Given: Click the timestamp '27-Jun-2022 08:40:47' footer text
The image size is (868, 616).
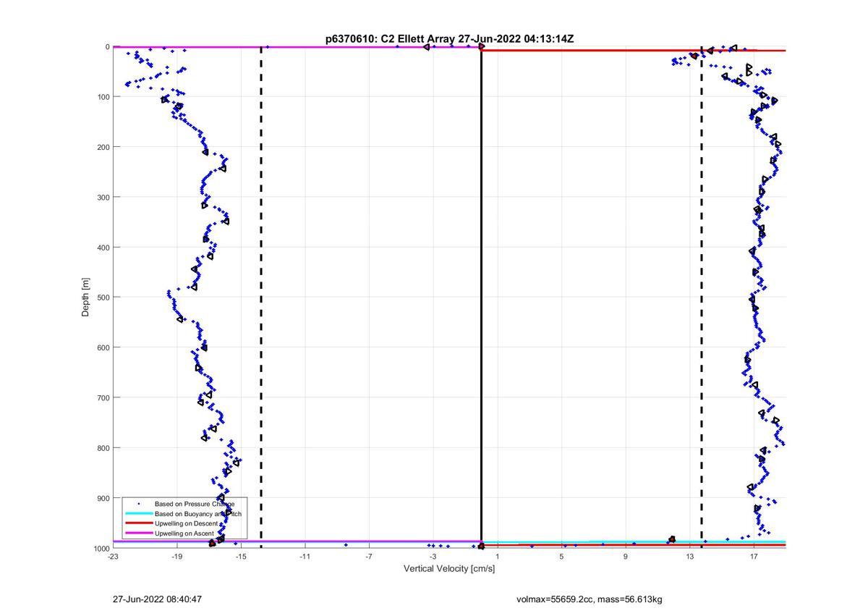Looking at the screenshot, I should pos(157,599).
